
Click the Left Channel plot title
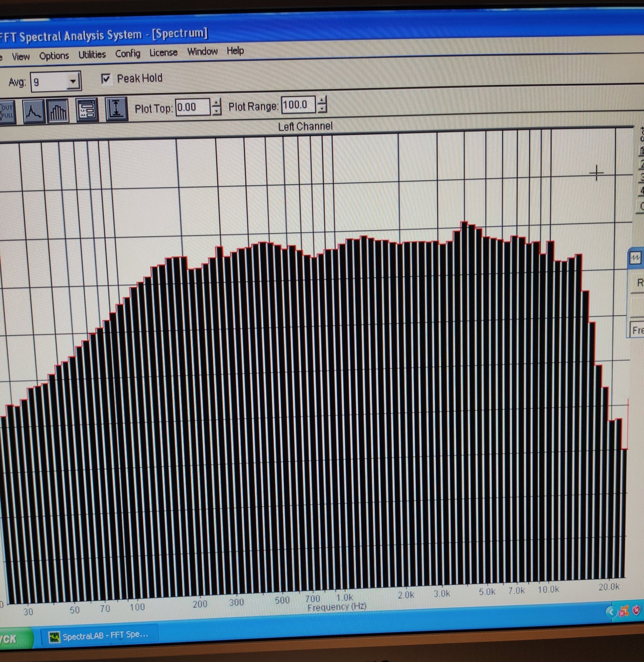pos(305,126)
